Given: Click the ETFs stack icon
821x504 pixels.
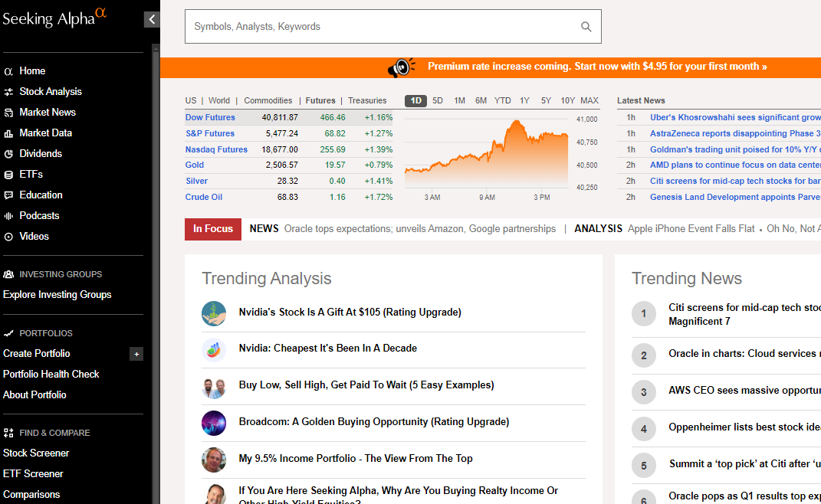Looking at the screenshot, I should pos(8,175).
